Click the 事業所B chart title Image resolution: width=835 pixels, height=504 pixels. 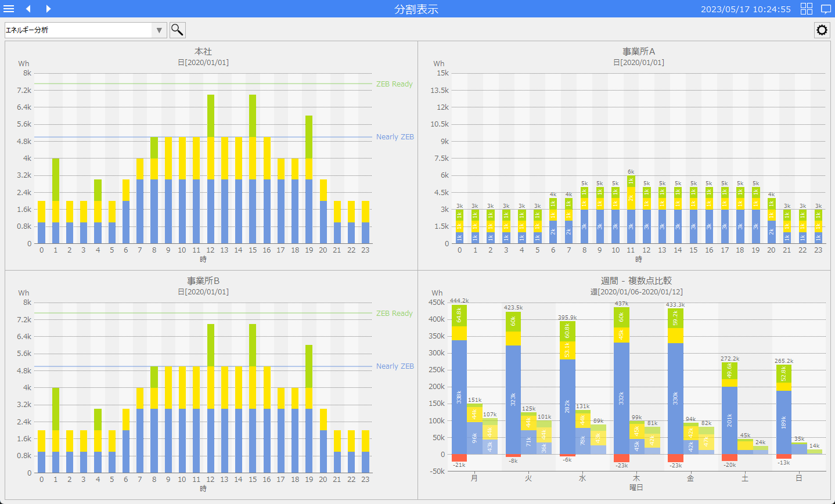pos(203,281)
